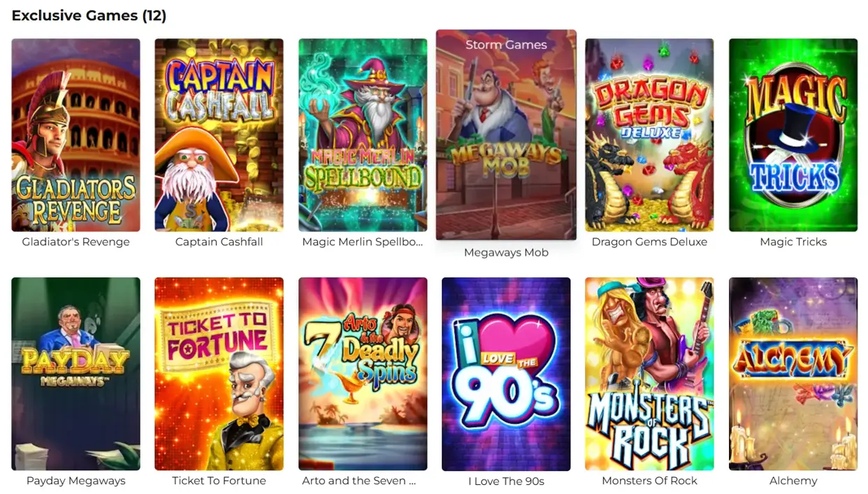The height and width of the screenshot is (494, 868).
Task: Select the Alchemy game tile image
Action: pos(793,374)
